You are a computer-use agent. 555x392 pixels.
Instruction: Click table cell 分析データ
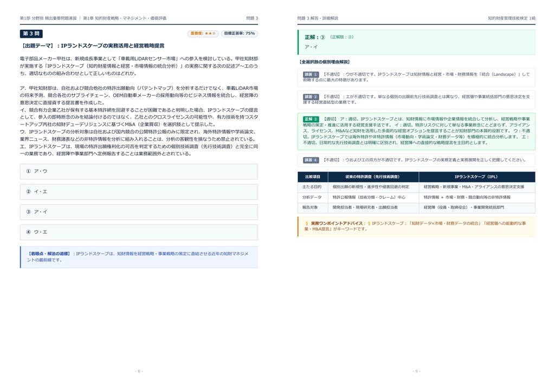point(312,197)
